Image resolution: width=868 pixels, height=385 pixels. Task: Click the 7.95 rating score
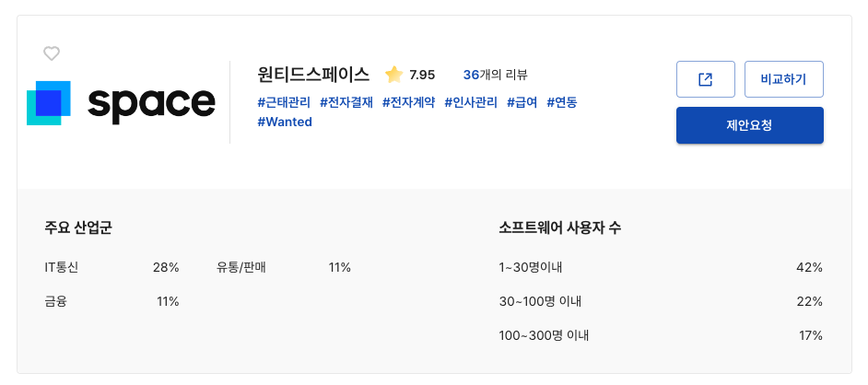point(422,75)
